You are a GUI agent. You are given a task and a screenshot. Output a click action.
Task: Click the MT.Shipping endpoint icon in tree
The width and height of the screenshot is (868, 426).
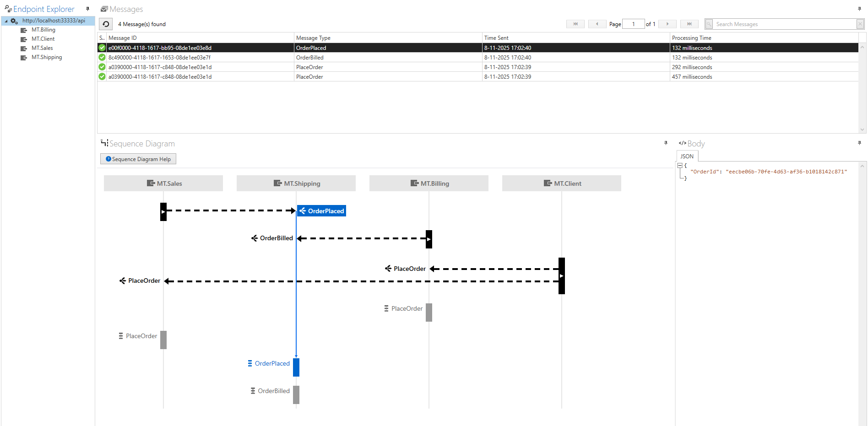point(24,58)
